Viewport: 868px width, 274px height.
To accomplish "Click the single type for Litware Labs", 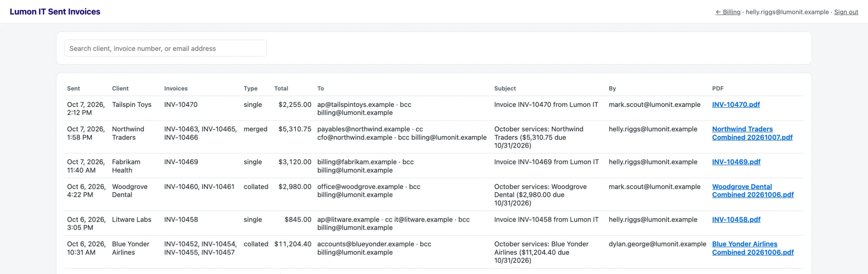I will pyautogui.click(x=253, y=219).
